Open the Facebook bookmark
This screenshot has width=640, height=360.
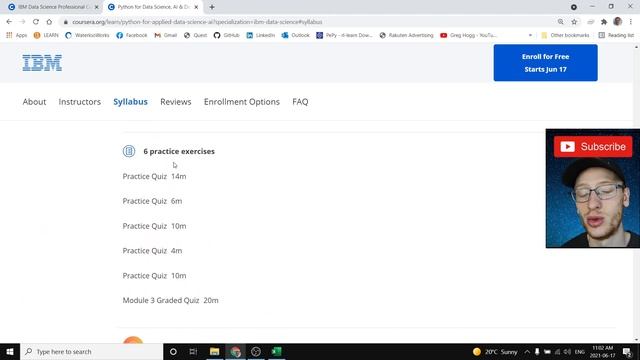click(x=132, y=36)
